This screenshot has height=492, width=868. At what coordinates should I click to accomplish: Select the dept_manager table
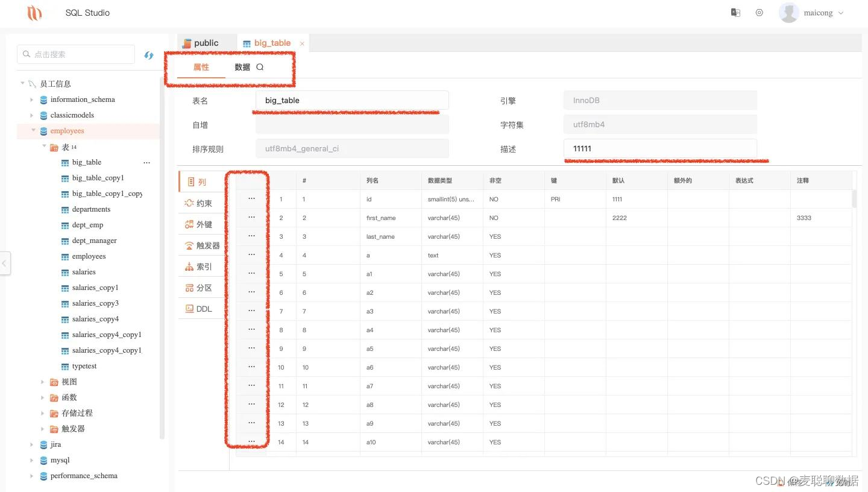point(94,241)
